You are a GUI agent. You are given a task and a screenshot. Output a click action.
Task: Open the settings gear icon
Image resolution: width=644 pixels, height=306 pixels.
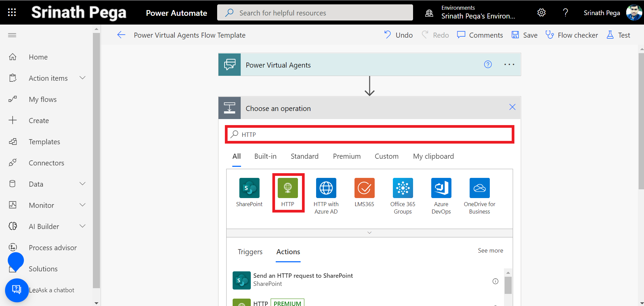coord(541,13)
